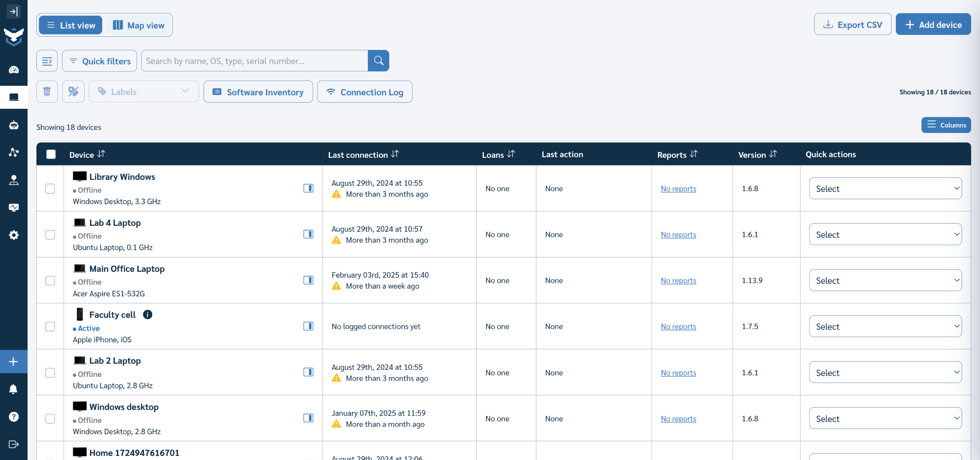Image resolution: width=980 pixels, height=460 pixels.
Task: Open the Labels dropdown
Action: (144, 92)
